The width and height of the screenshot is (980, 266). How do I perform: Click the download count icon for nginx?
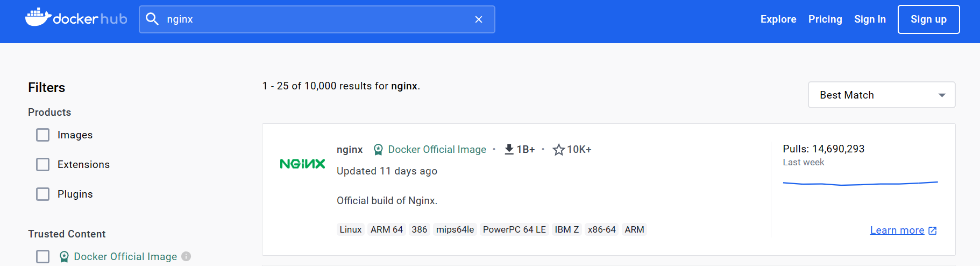[x=509, y=149]
